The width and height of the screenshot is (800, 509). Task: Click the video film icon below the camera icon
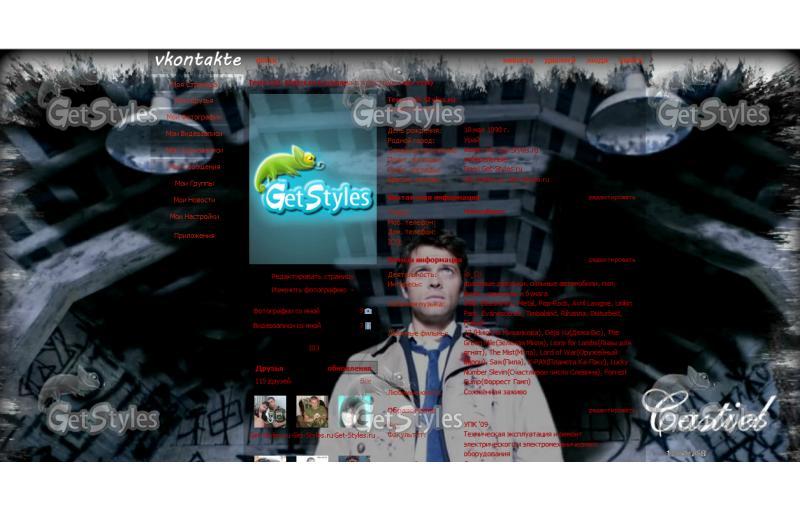coord(368,325)
